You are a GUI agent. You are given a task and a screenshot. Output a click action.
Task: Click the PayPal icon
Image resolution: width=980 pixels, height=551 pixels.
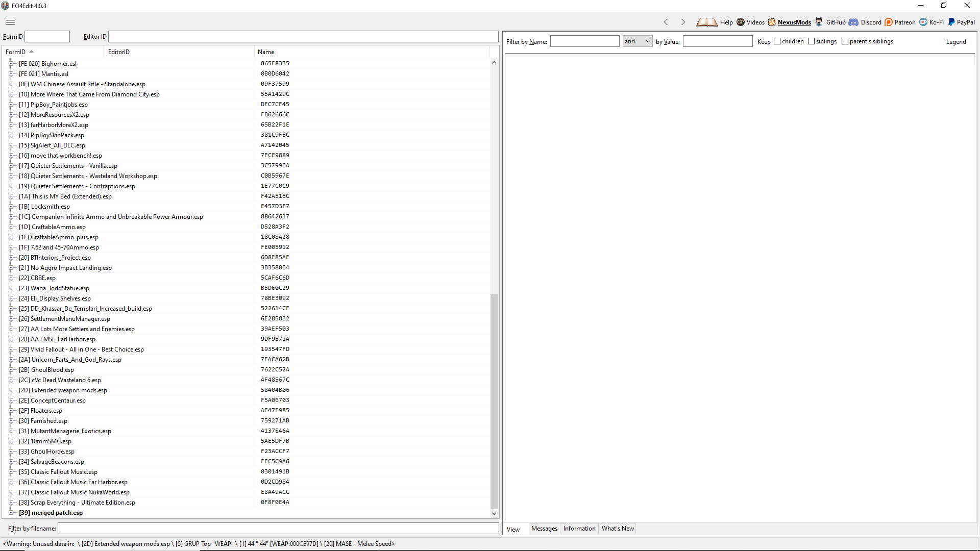950,22
